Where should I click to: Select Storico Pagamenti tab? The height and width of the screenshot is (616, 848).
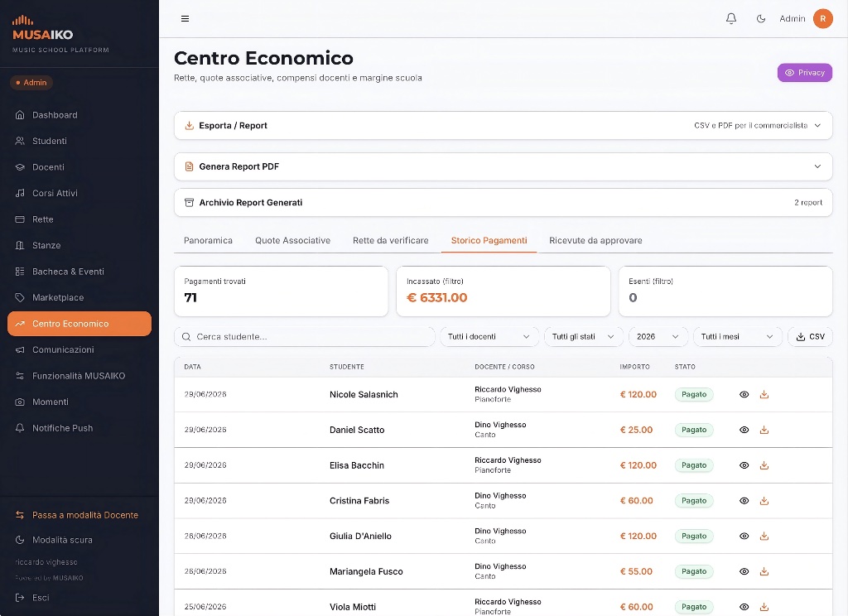(x=489, y=240)
